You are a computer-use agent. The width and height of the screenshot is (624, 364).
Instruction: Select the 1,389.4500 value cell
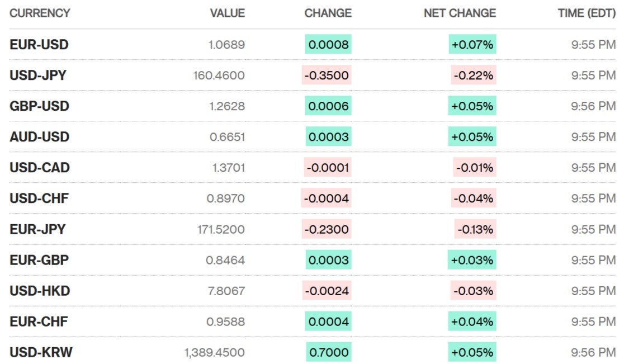[x=214, y=352]
